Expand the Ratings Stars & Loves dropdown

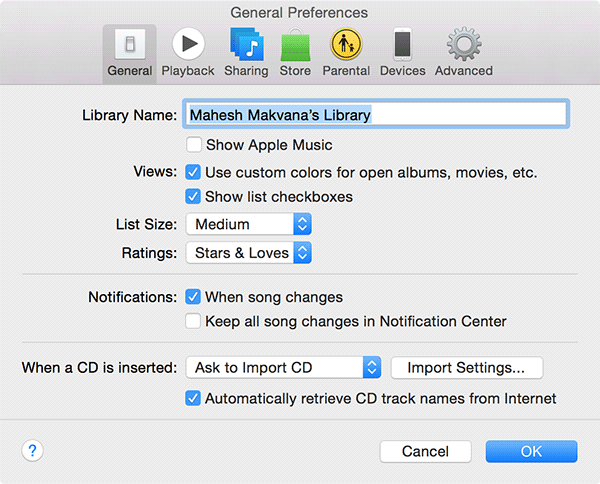(249, 253)
